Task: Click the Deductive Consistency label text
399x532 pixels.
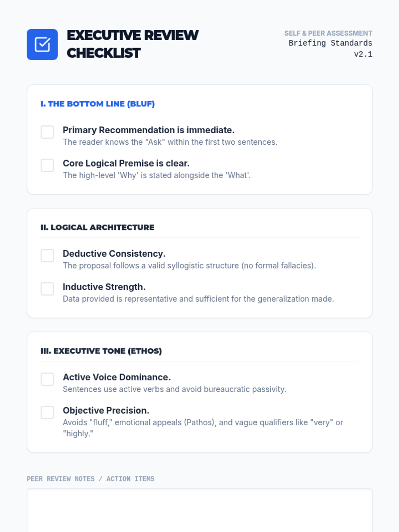Action: pyautogui.click(x=114, y=254)
